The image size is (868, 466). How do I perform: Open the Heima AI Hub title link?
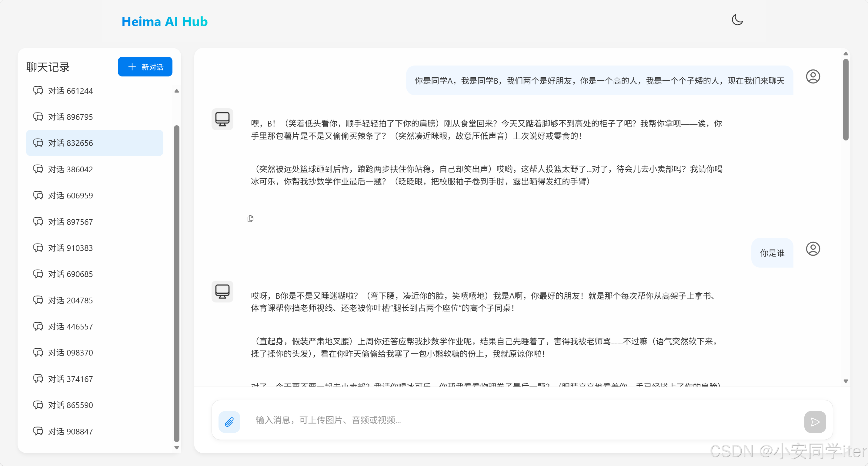165,22
